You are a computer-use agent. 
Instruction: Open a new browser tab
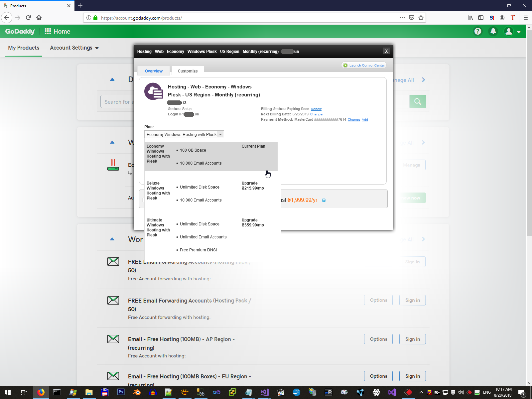(x=80, y=5)
